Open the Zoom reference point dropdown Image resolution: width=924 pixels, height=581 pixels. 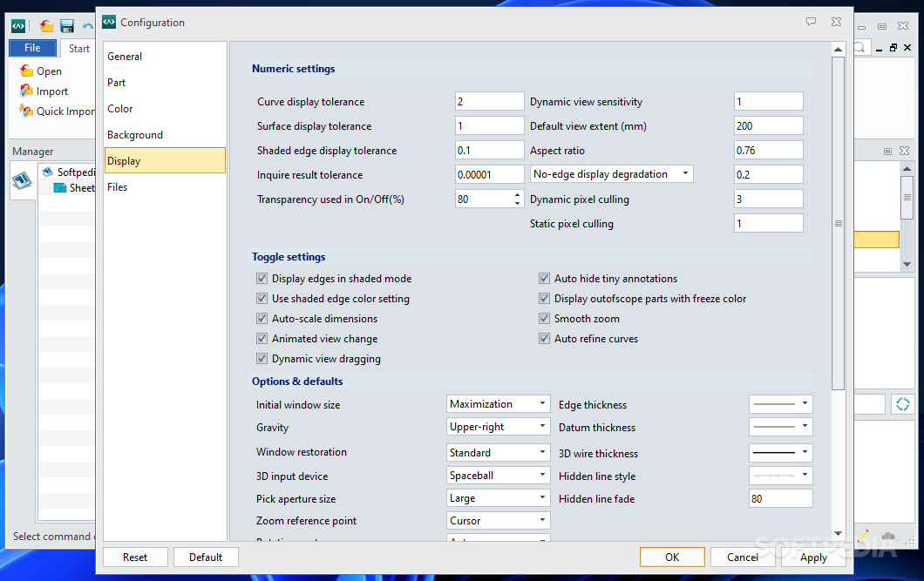(499, 520)
